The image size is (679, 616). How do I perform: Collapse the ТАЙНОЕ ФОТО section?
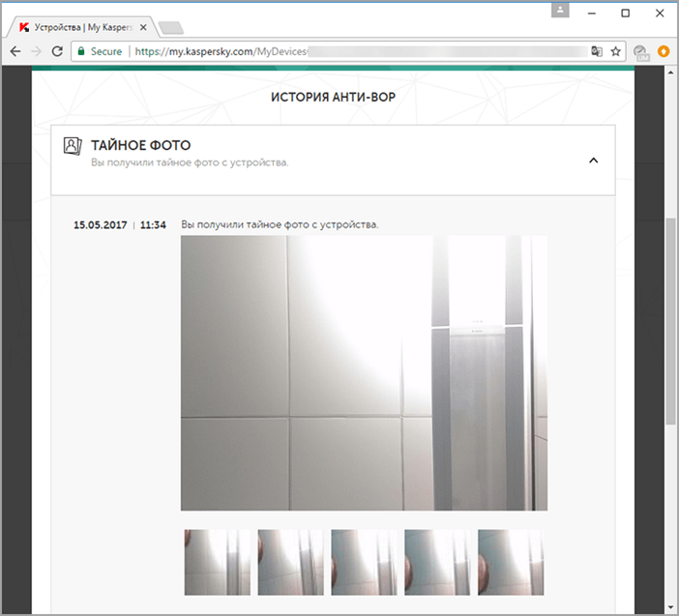[x=593, y=161]
